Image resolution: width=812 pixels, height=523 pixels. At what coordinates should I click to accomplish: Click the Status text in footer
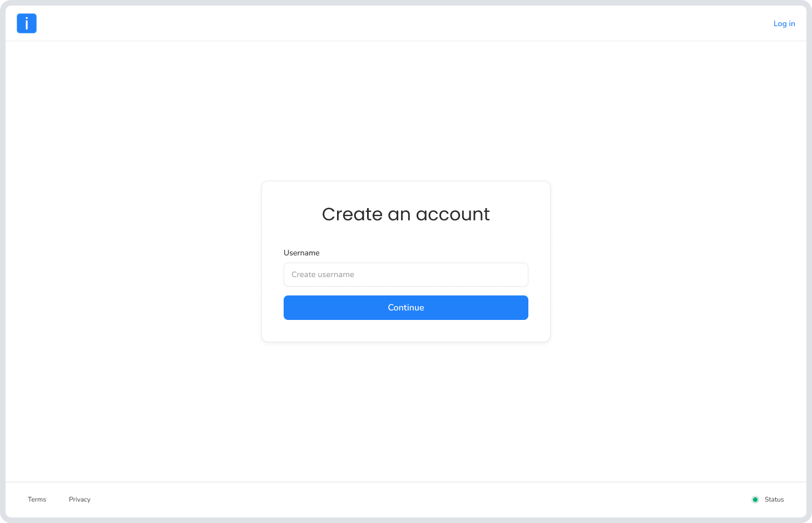[774, 500]
